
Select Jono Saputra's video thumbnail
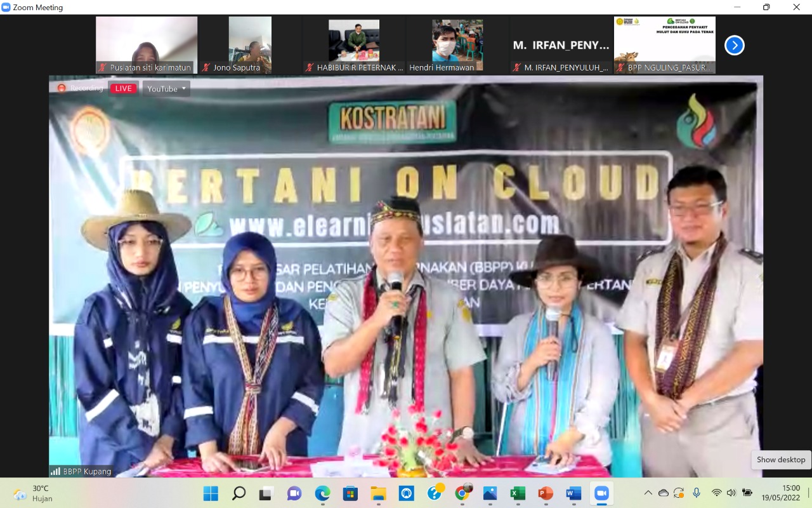250,45
